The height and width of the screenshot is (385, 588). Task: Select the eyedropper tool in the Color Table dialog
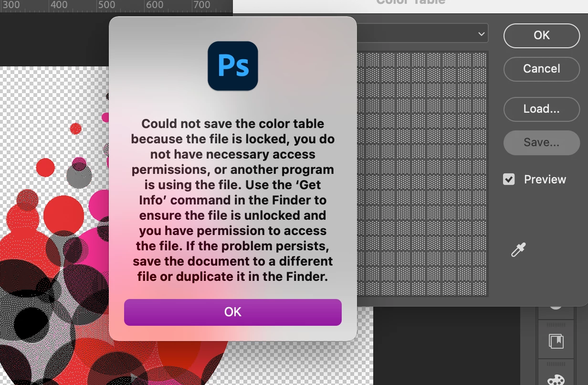518,250
